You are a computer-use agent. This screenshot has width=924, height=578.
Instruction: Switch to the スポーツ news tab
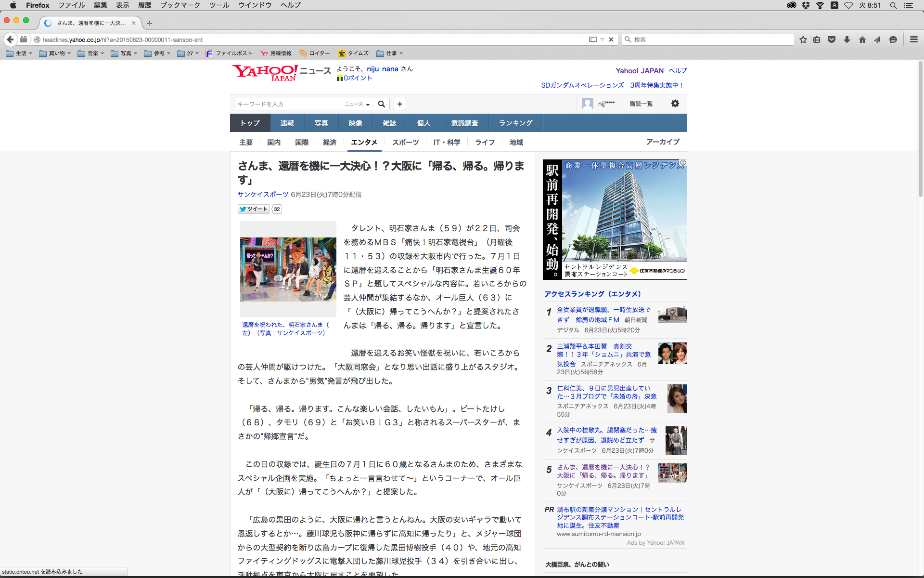click(x=405, y=142)
